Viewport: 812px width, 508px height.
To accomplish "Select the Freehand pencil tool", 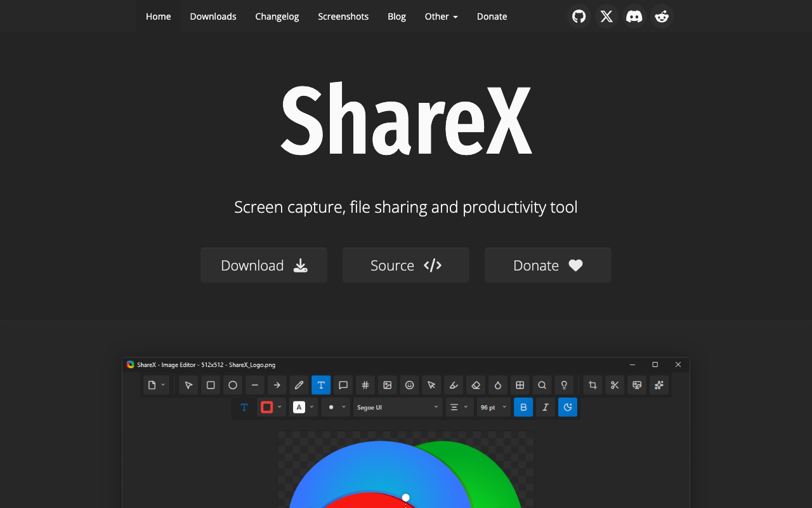I will [299, 385].
